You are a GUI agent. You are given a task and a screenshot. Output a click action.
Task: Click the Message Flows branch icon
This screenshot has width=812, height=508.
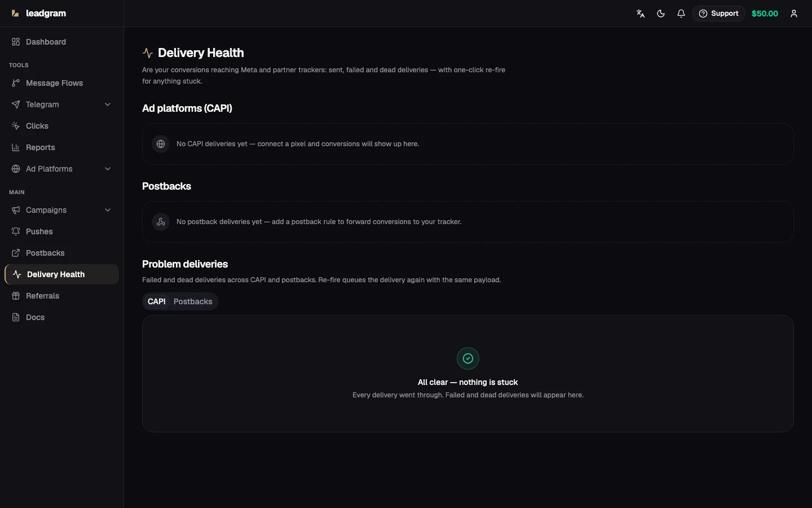point(16,83)
